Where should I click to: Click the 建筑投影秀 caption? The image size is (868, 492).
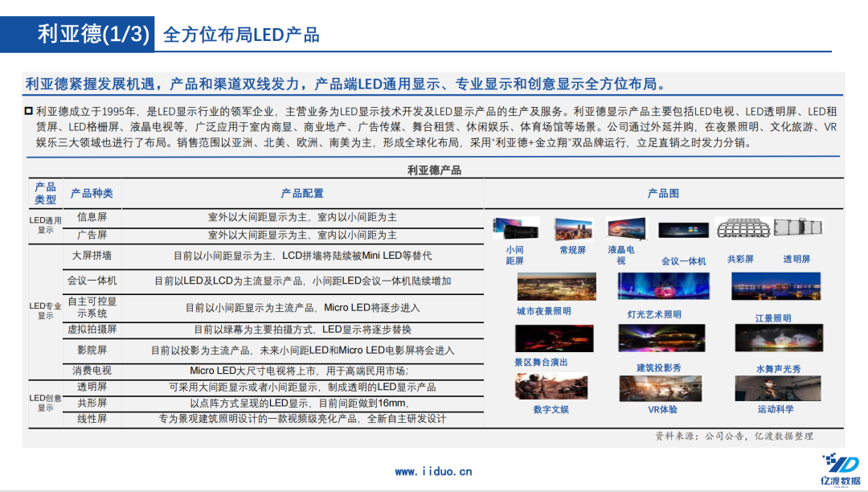tap(659, 367)
